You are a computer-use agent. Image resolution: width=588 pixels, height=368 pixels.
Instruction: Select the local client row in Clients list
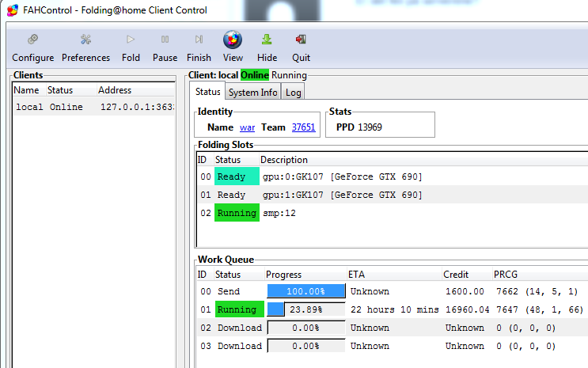click(x=93, y=107)
